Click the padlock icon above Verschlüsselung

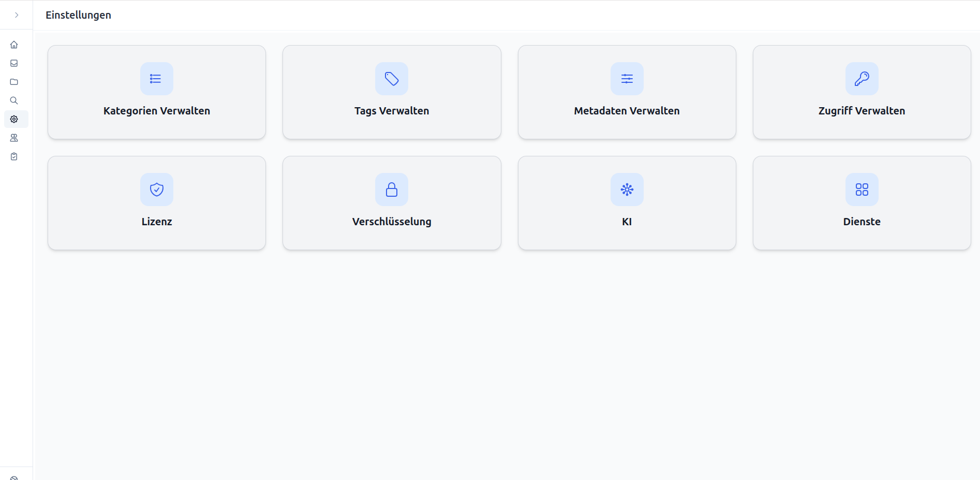point(392,190)
